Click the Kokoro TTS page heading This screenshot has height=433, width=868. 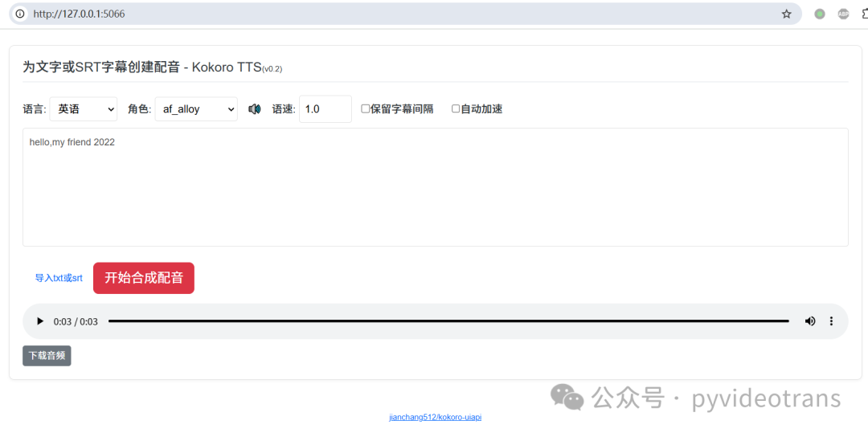tap(152, 67)
